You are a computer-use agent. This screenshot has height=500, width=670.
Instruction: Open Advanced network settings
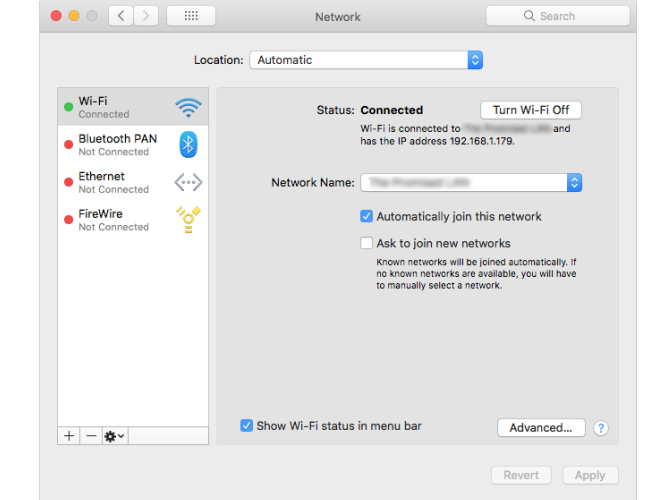coord(541,428)
